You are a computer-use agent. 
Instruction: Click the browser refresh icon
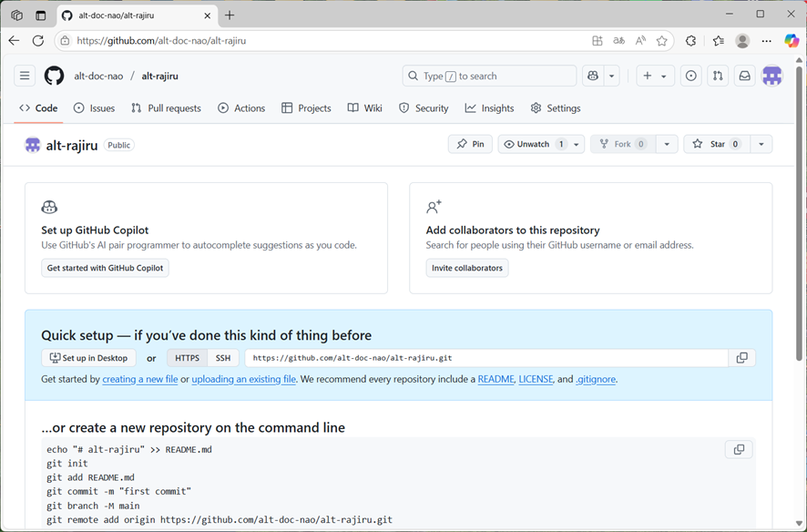pos(38,41)
